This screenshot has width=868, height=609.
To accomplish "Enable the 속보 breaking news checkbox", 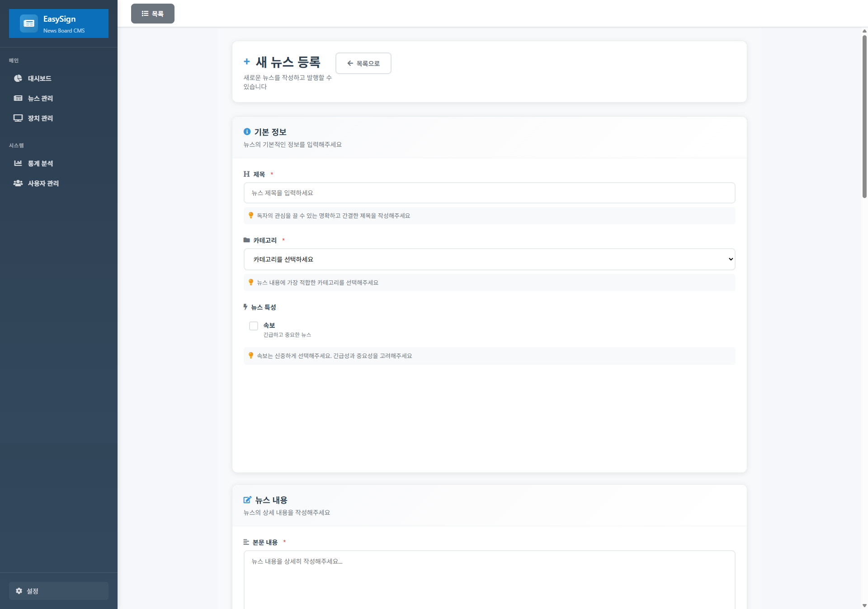I will pyautogui.click(x=254, y=326).
